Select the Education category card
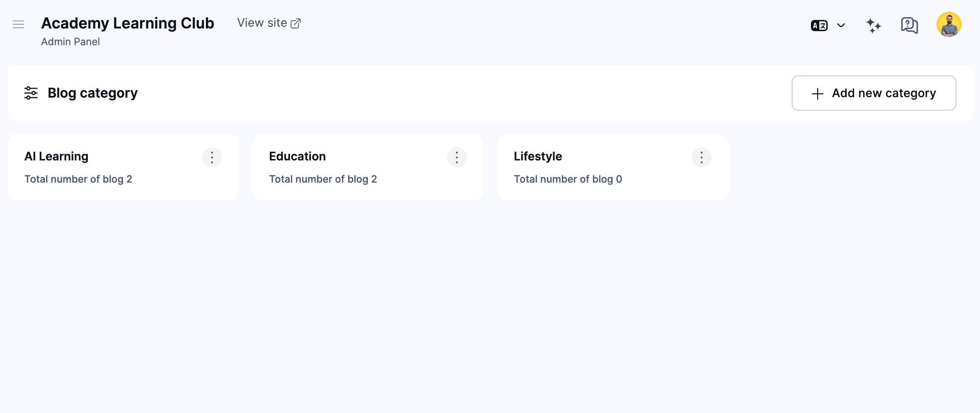Image resolution: width=980 pixels, height=413 pixels. click(368, 167)
